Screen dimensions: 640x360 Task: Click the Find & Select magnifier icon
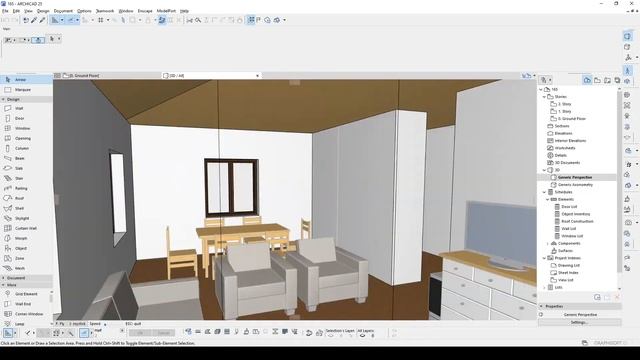pos(198,20)
